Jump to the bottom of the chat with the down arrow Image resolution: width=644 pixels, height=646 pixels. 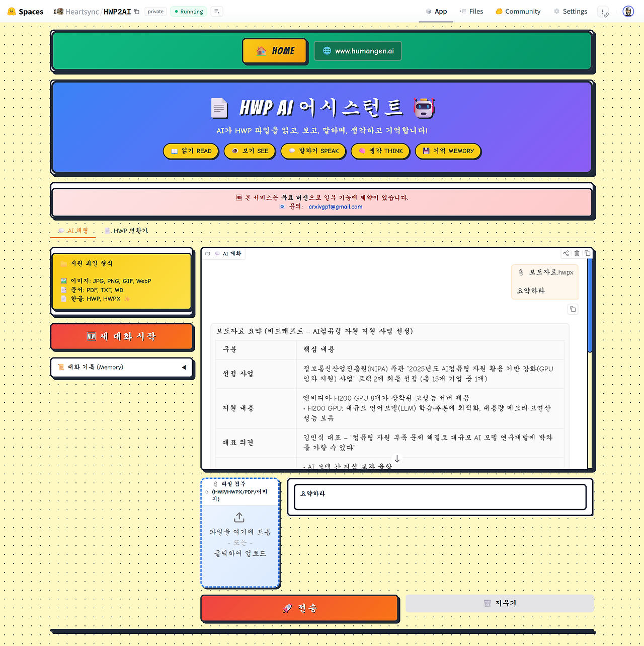[397, 459]
